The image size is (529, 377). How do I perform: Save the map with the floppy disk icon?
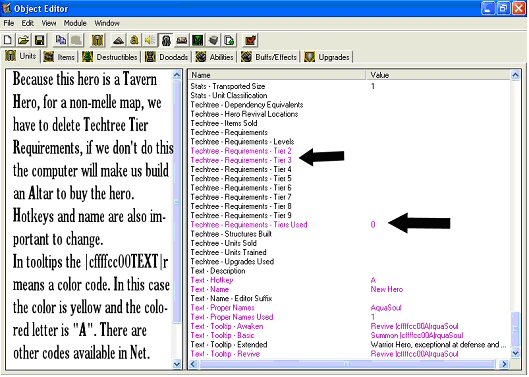(39, 40)
